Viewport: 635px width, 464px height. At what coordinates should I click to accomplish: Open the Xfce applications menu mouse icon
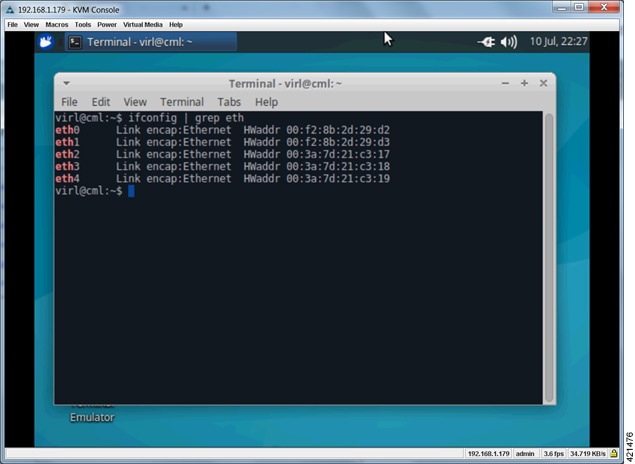[46, 42]
